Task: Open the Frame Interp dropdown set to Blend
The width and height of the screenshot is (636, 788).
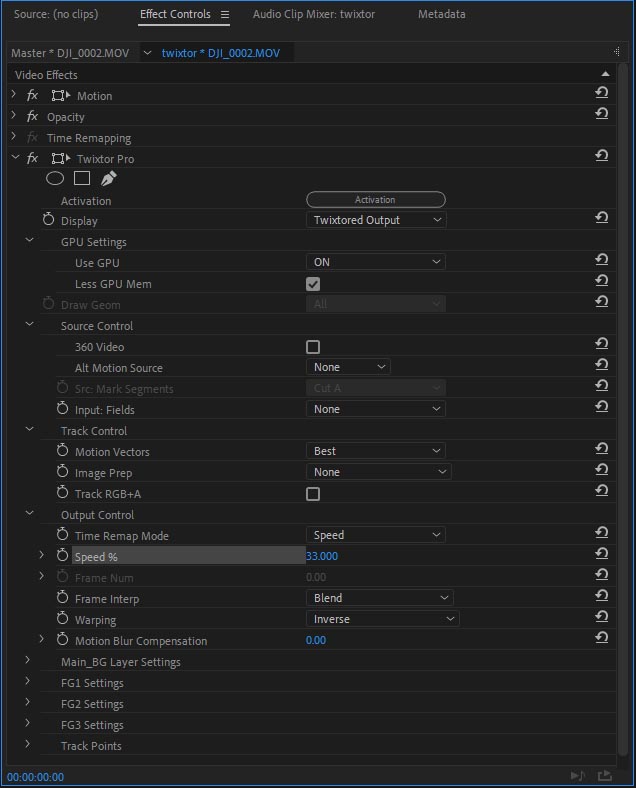Action: pos(380,598)
